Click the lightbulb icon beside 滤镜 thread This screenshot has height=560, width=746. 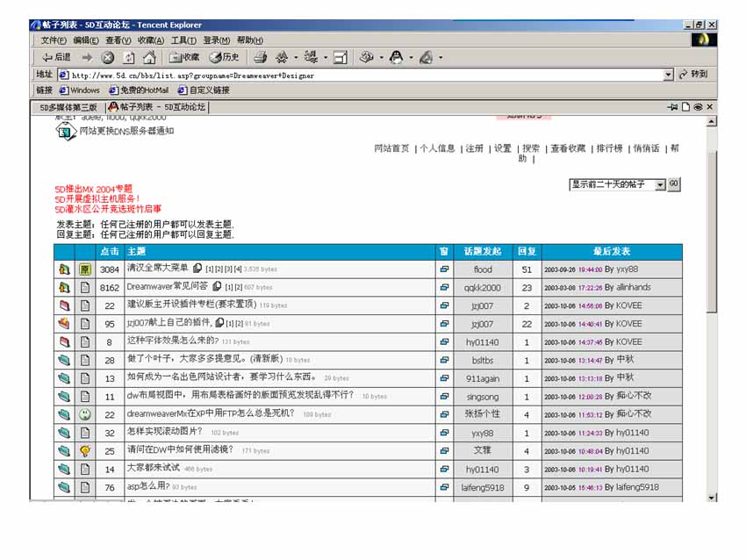pos(85,451)
